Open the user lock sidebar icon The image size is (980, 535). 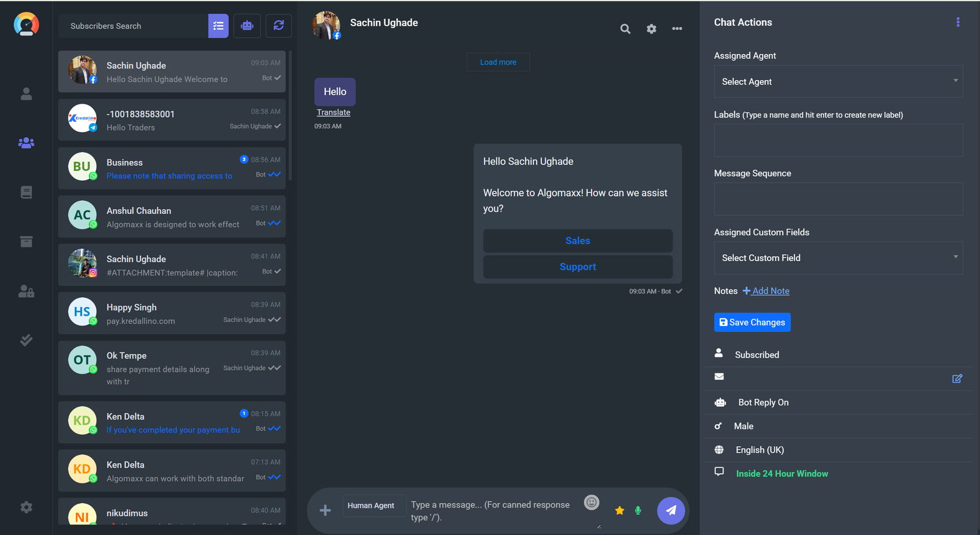click(26, 291)
